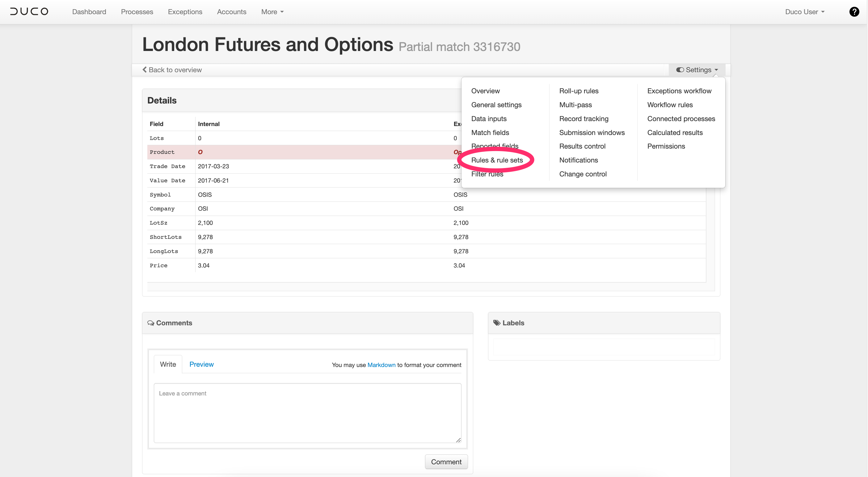868x477 pixels.
Task: Expand the Settings dropdown caret
Action: tap(717, 70)
